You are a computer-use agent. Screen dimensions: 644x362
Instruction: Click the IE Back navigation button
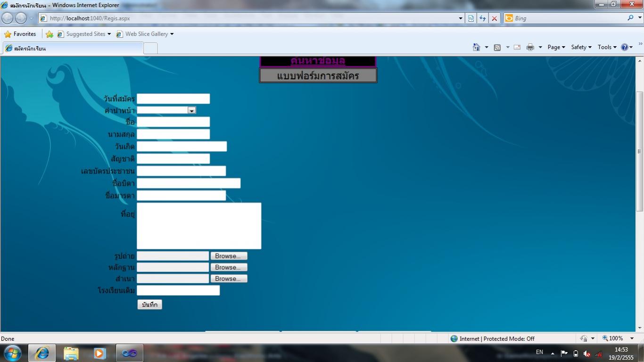pyautogui.click(x=8, y=18)
